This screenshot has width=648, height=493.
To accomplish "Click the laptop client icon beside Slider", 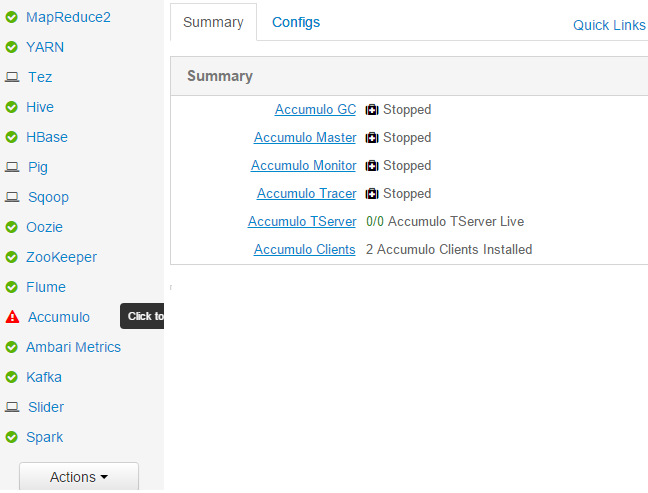I will tap(12, 407).
